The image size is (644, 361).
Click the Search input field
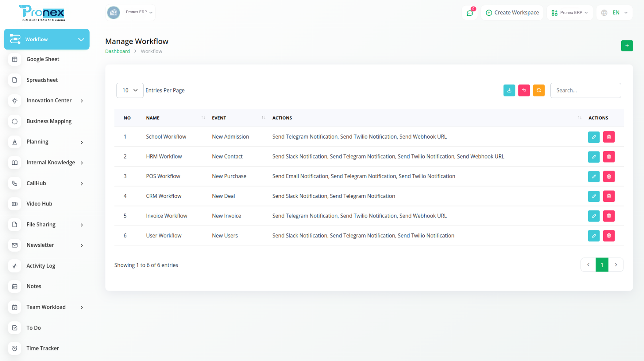point(586,90)
